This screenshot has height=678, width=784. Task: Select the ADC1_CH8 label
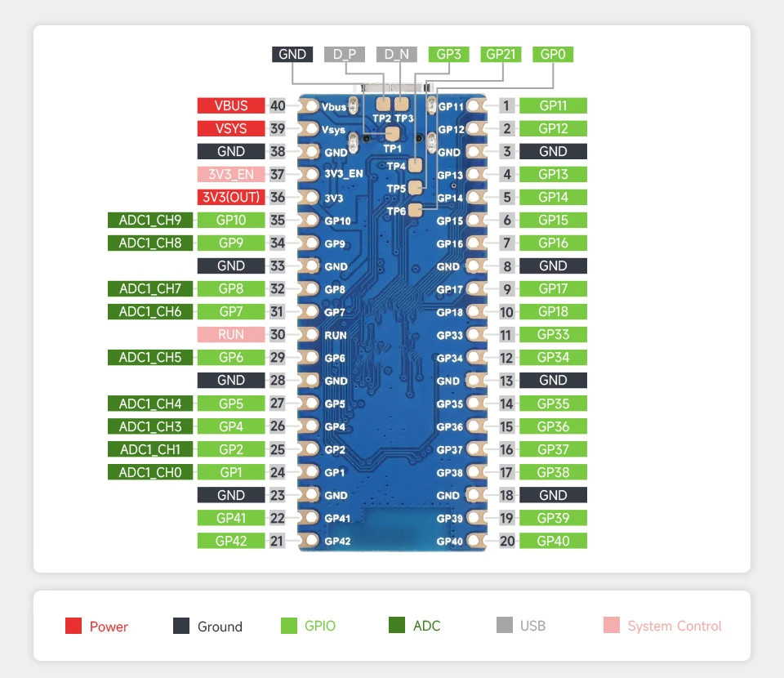click(150, 243)
